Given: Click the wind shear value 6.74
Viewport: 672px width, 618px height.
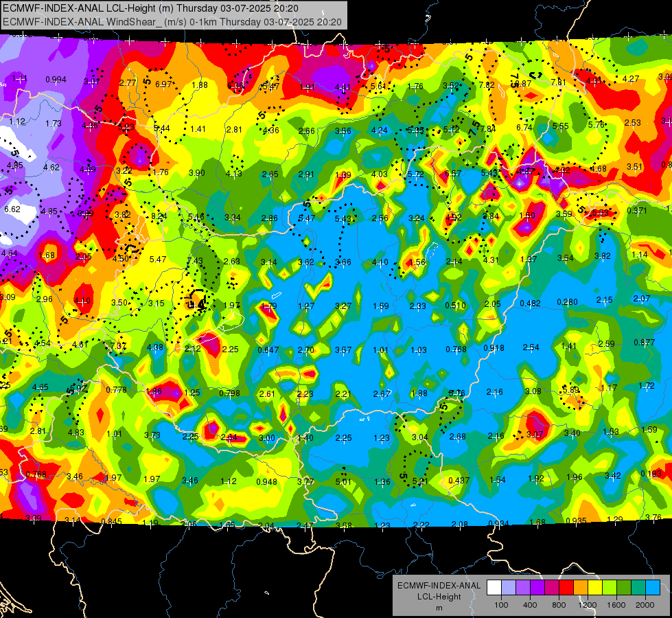Looking at the screenshot, I should pos(524,127).
